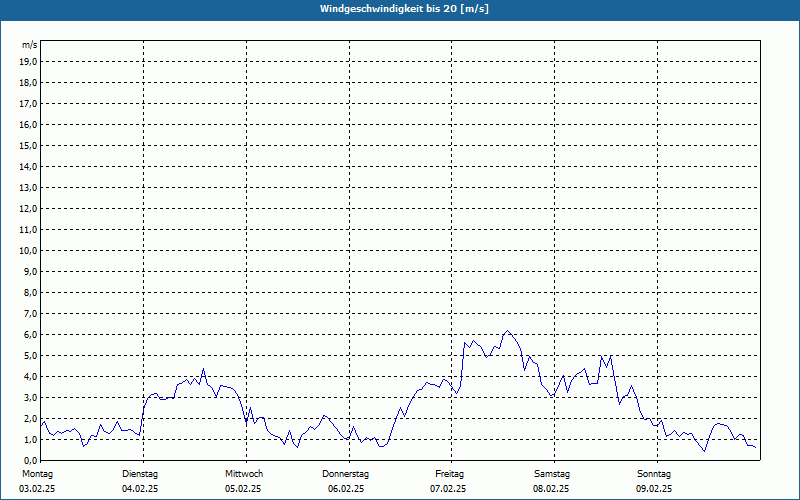The width and height of the screenshot is (800, 500).
Task: Click the 5,0 axis value
Action: pyautogui.click(x=31, y=355)
